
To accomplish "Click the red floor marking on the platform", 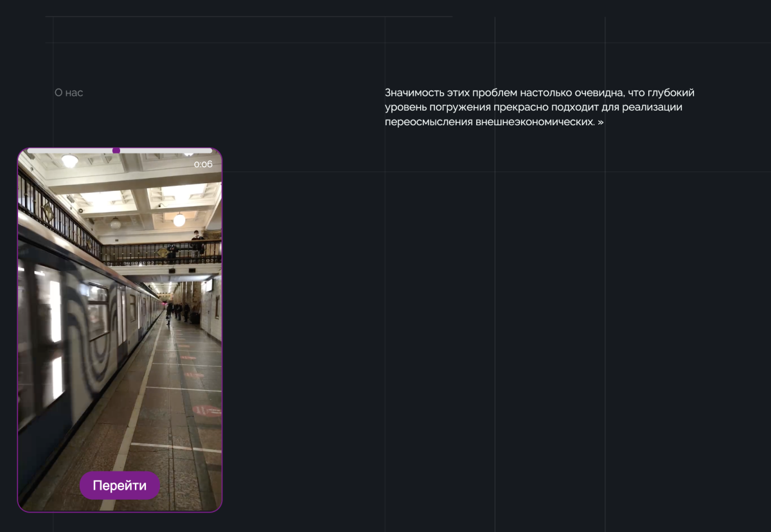I will click(207, 410).
